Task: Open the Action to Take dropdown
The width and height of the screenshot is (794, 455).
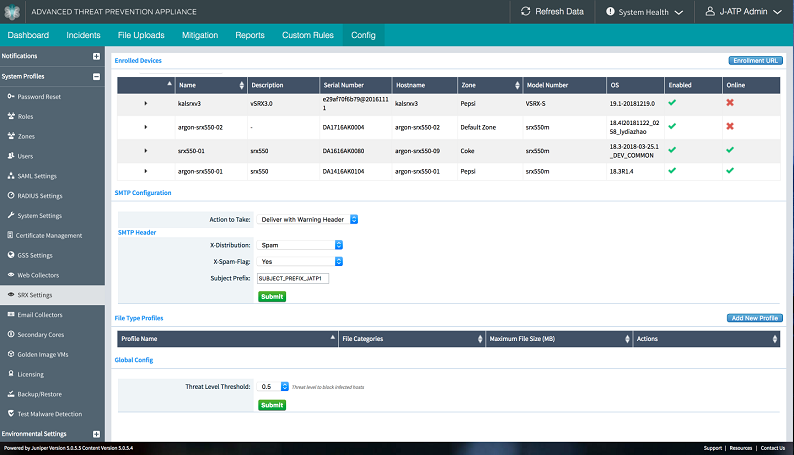Action: (308, 219)
